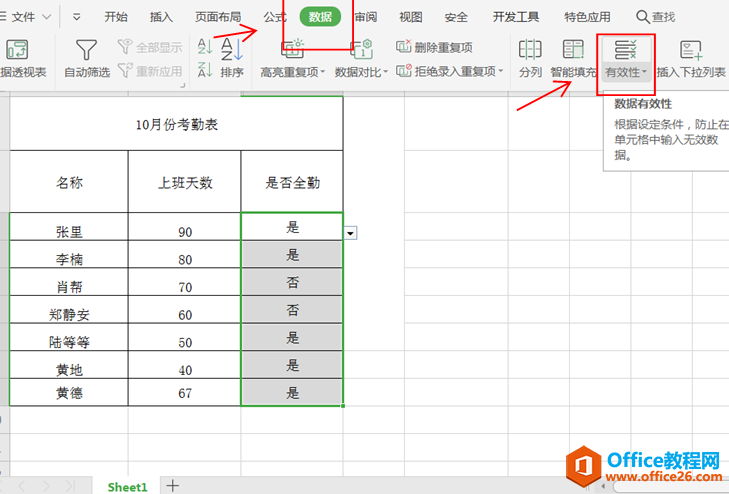Expand 拒绝录入重复项 dropdown arrow
The height and width of the screenshot is (494, 729).
pyautogui.click(x=501, y=72)
